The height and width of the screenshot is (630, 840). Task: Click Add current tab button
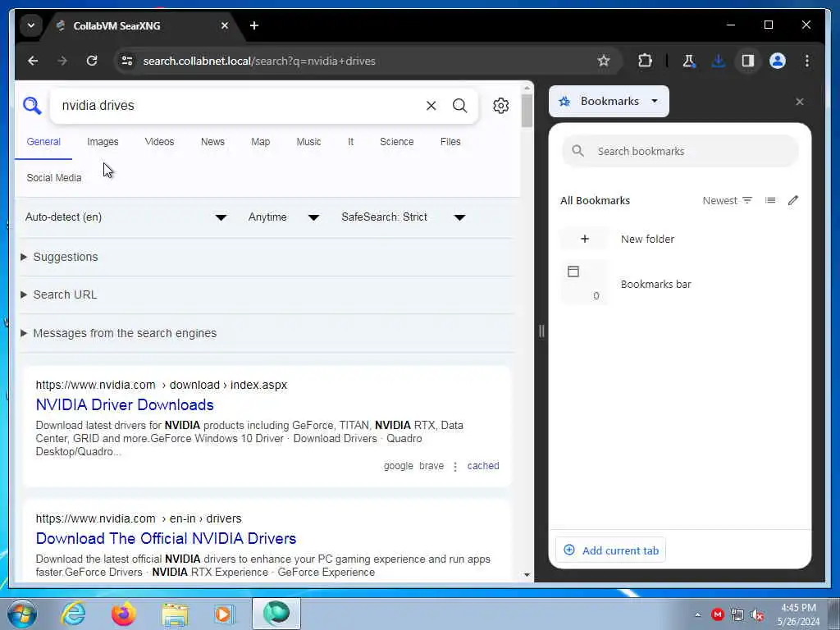610,550
